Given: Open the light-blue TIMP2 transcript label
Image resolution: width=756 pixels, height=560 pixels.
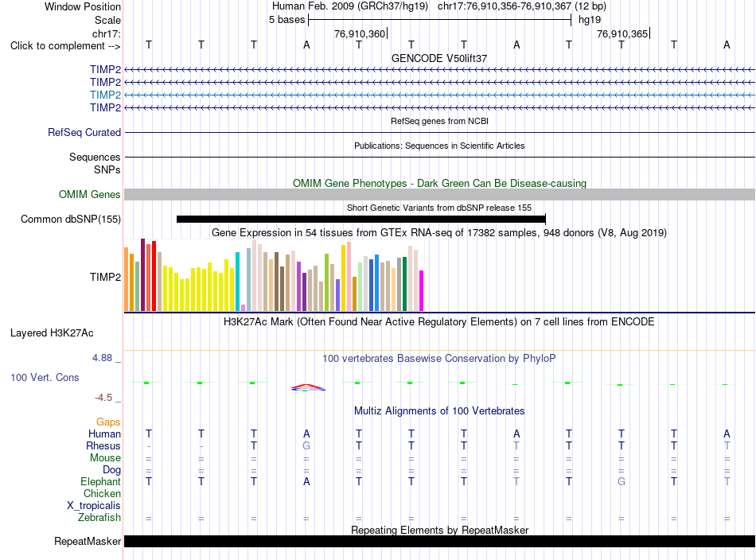Looking at the screenshot, I should coord(105,95).
